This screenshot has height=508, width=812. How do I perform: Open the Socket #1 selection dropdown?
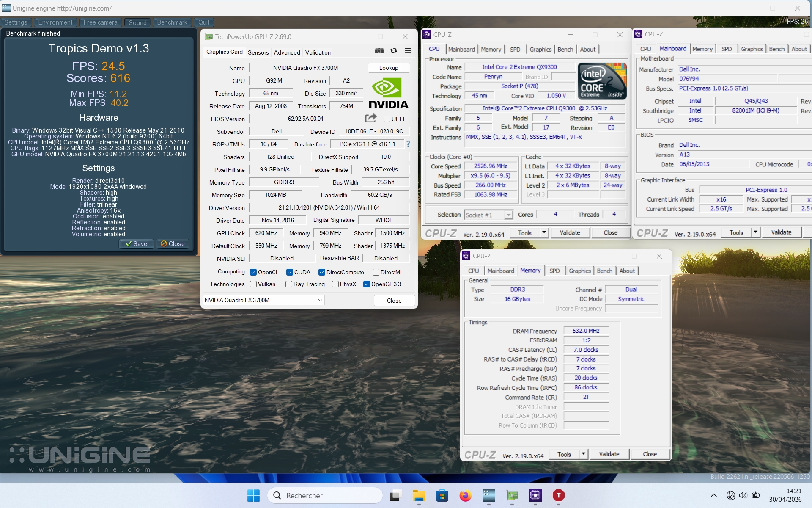pyautogui.click(x=488, y=215)
